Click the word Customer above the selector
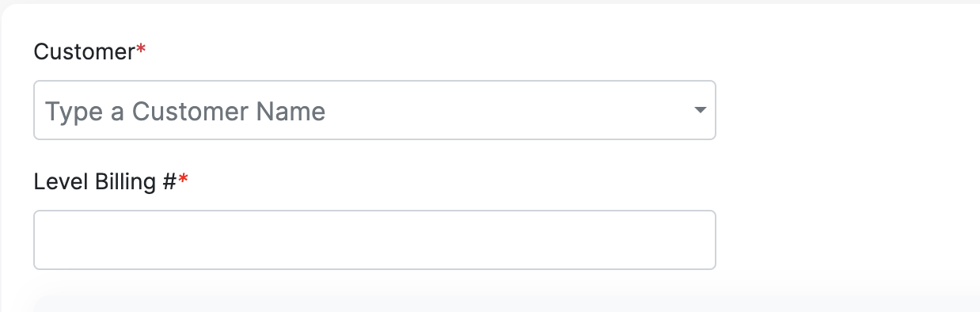The image size is (980, 312). (x=85, y=52)
